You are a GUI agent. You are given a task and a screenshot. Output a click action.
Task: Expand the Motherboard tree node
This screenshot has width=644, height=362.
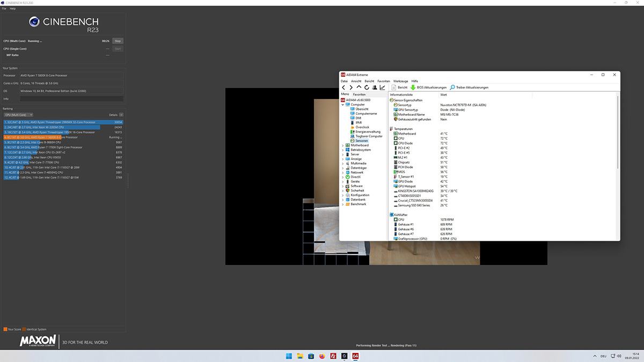[x=343, y=145]
